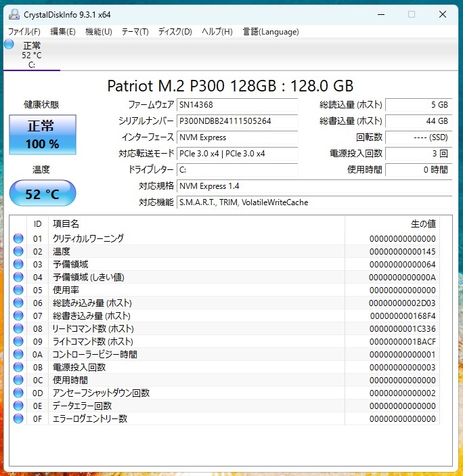Click status orb for 03 予備領域 row
The height and width of the screenshot is (476, 463).
(x=18, y=264)
